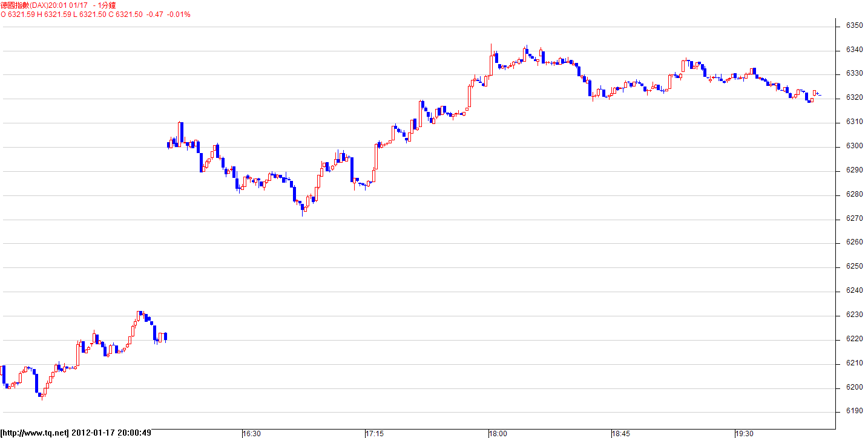
Task: Select the 6250 price axis label
Action: click(854, 266)
